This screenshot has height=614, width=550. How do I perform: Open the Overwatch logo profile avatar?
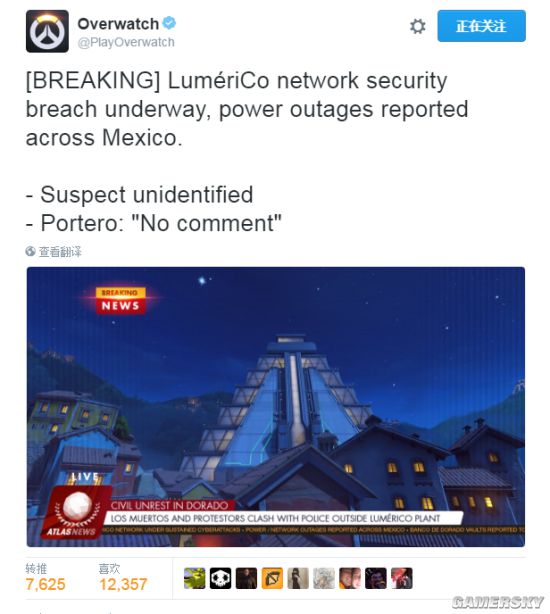click(x=47, y=31)
